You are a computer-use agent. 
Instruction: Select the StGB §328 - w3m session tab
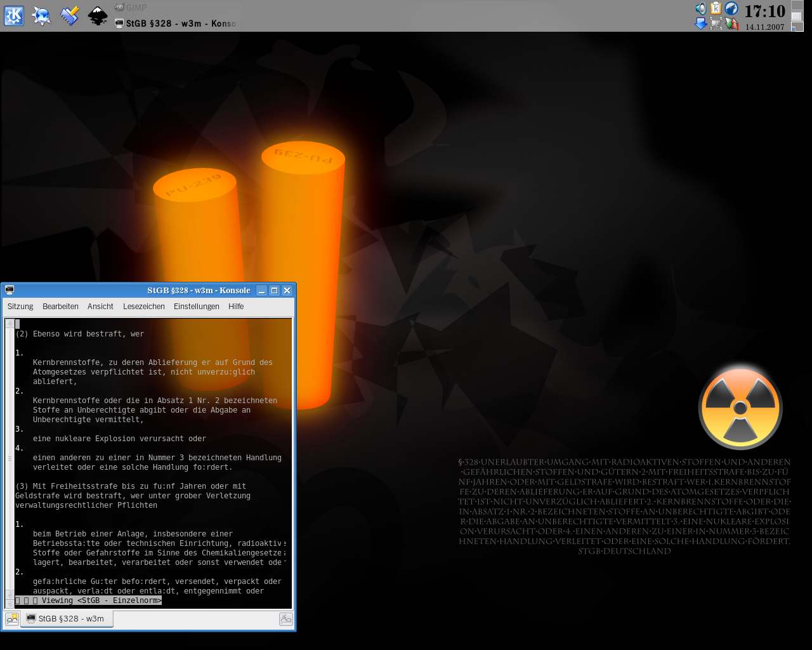pos(67,619)
